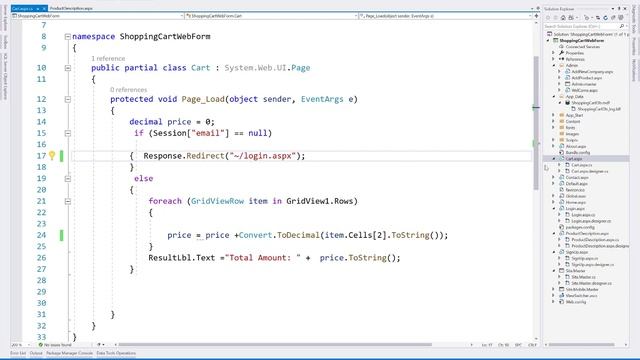Open the ShoppingCartWebForm project dropdown in navigation bar

pyautogui.click(x=98, y=16)
